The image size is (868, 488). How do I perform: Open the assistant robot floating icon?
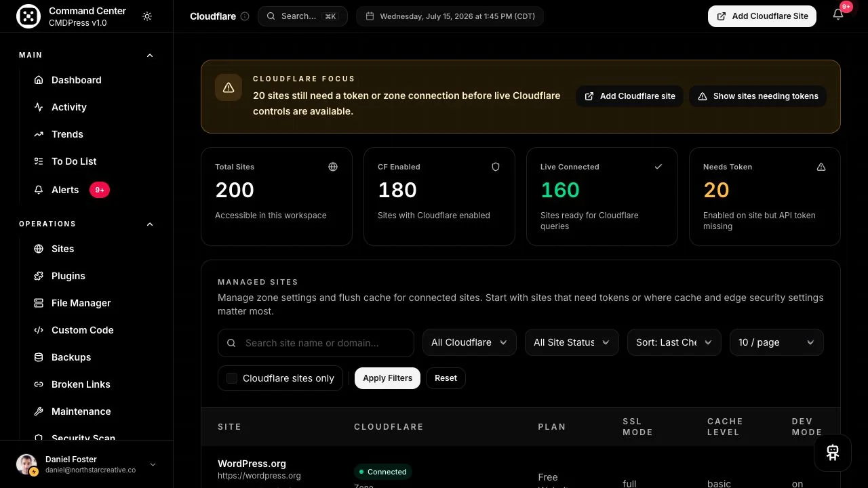tap(833, 453)
